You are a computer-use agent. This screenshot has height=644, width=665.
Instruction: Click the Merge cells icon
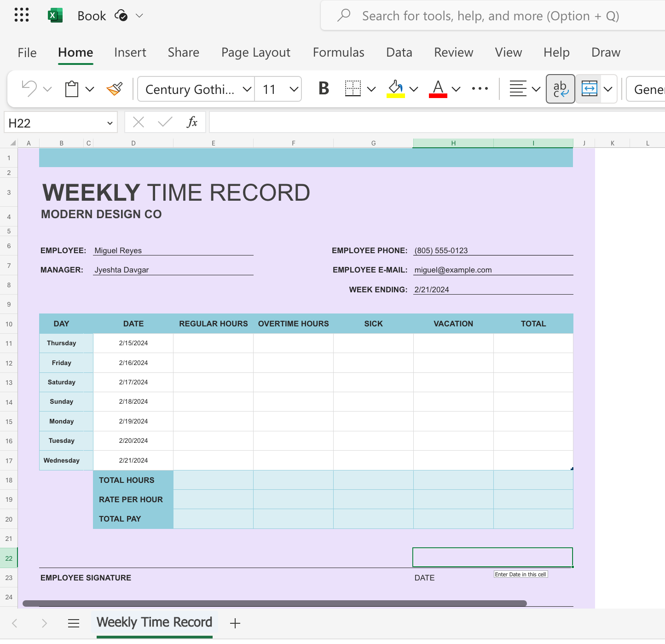point(590,89)
